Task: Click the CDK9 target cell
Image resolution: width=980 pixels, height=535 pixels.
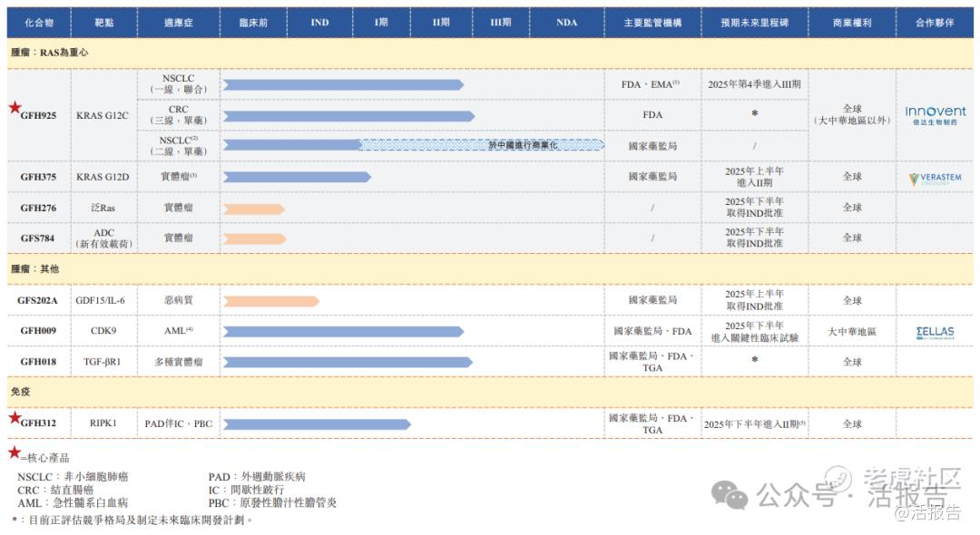Action: pyautogui.click(x=103, y=330)
